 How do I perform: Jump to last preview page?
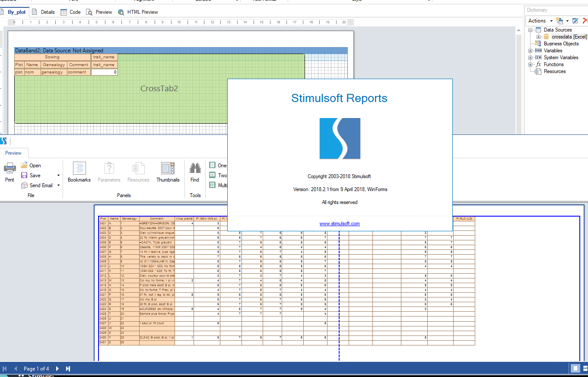(68, 369)
